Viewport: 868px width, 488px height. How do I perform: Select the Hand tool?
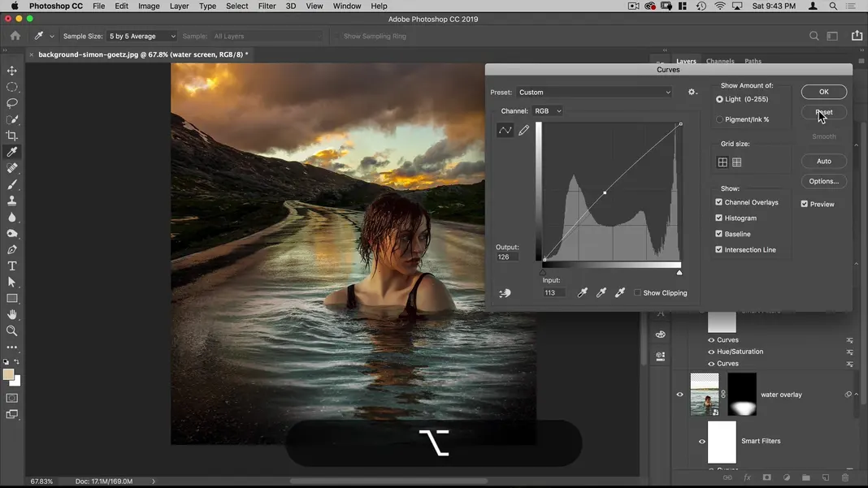(x=11, y=314)
